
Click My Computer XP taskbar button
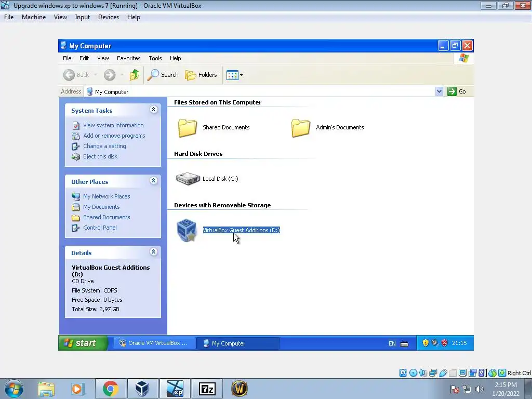[238, 343]
